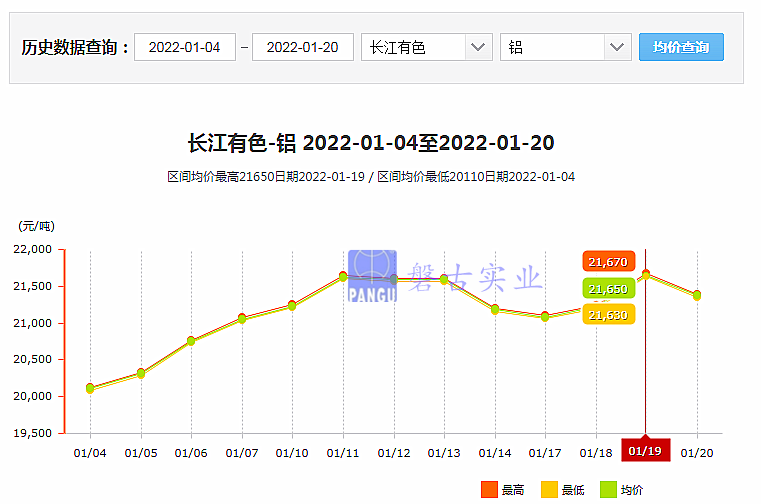
Task: Toggle the 最高 series legend swatch
Action: click(489, 489)
